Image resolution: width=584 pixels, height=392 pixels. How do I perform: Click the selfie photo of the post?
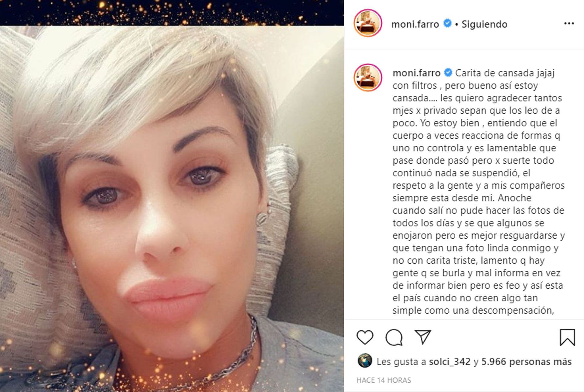click(172, 209)
